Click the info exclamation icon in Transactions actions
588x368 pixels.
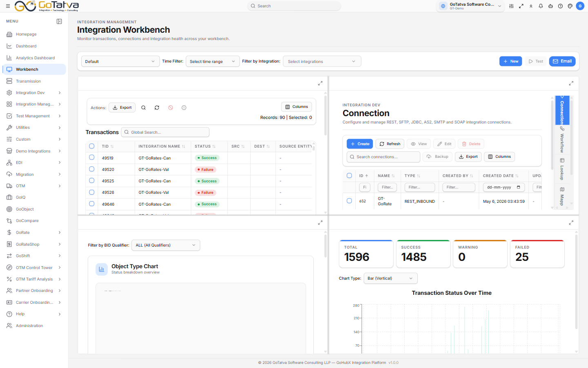[184, 108]
